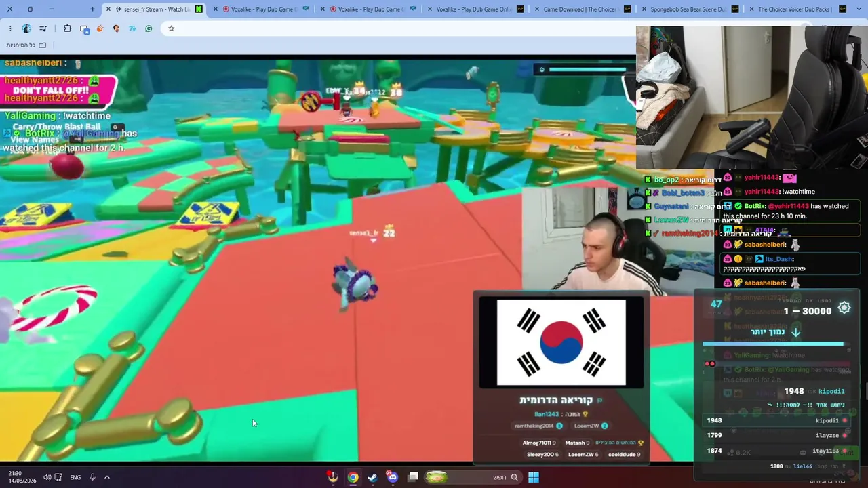The width and height of the screenshot is (868, 488).
Task: Open the browser three-dot menu
Action: tap(10, 28)
